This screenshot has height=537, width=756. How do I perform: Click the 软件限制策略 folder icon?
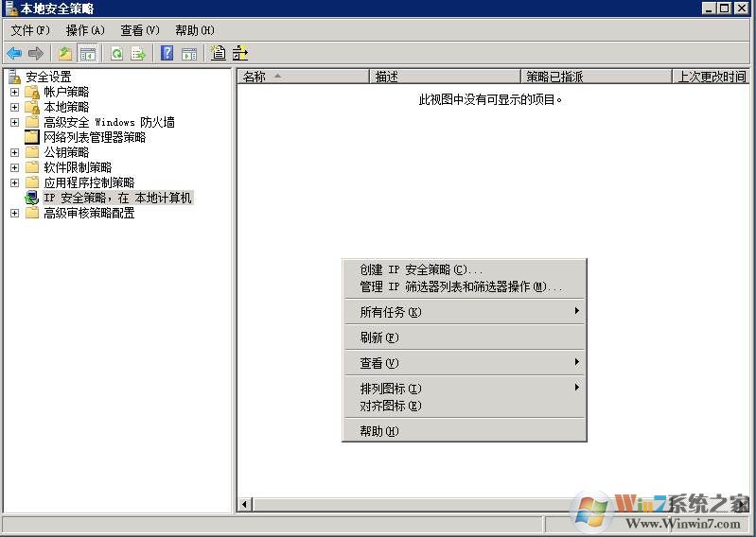pyautogui.click(x=32, y=167)
